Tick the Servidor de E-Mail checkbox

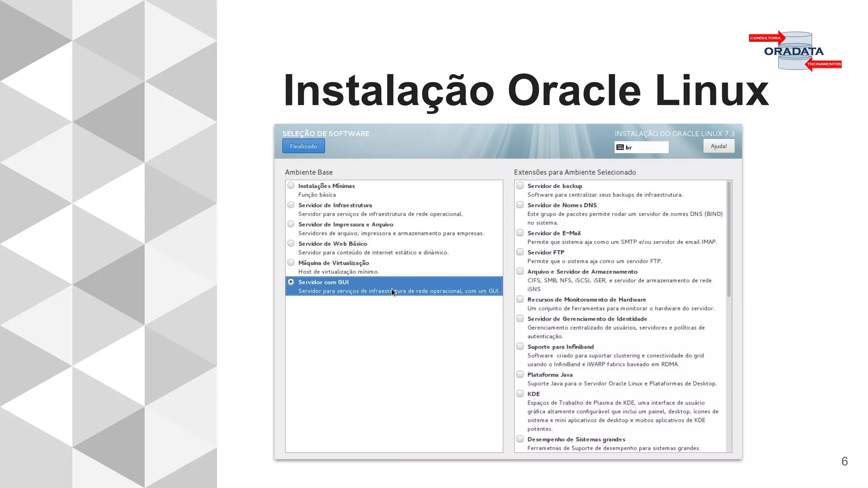(x=520, y=233)
